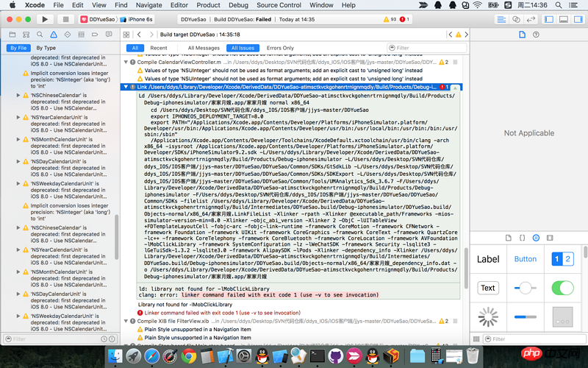Image resolution: width=588 pixels, height=368 pixels.
Task: Go forward with the right chevron in jump bar
Action: (x=151, y=35)
